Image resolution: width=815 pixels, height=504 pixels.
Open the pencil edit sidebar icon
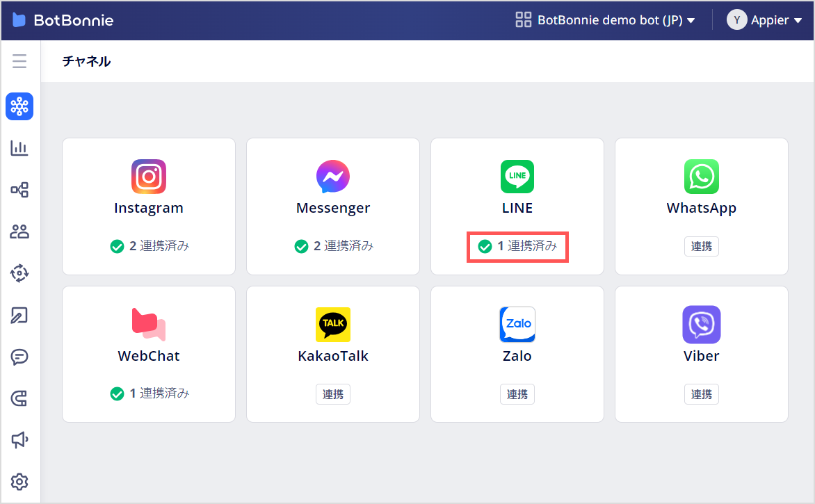click(x=19, y=316)
